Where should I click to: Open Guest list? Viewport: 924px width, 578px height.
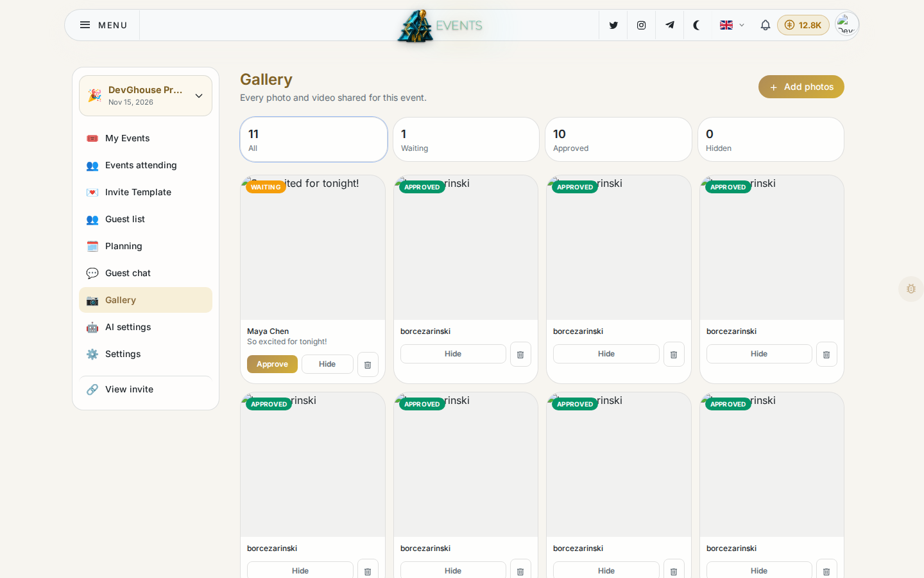pyautogui.click(x=146, y=219)
